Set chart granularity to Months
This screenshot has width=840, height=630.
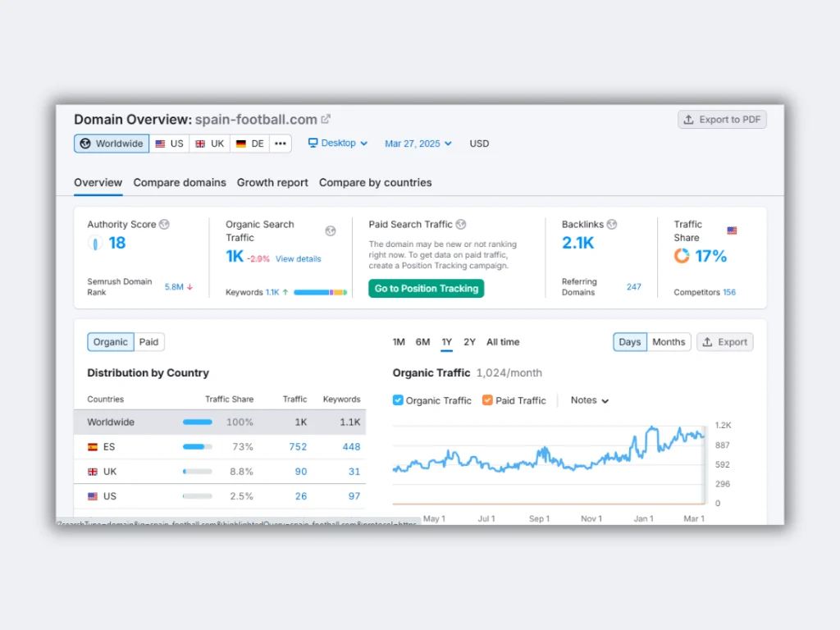tap(669, 342)
